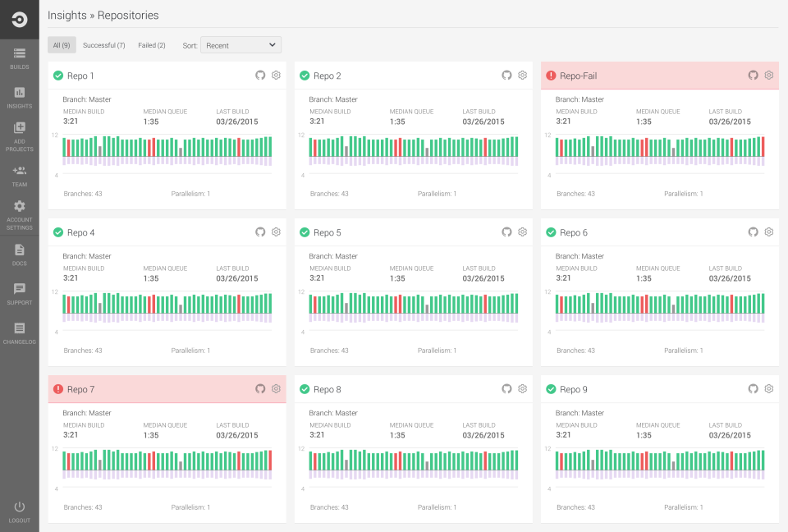Open the GitHub icon for Repo 8
The image size is (788, 532).
(x=506, y=389)
